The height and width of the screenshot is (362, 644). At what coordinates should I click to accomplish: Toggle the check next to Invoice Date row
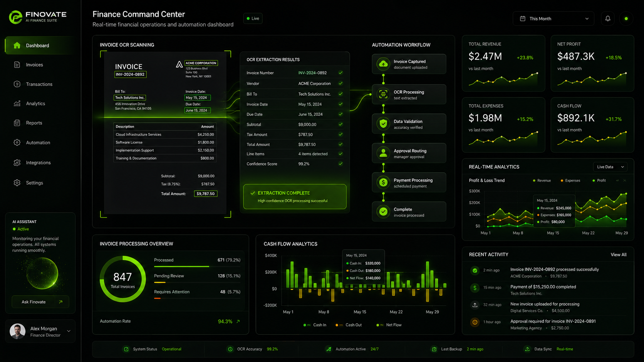(340, 104)
